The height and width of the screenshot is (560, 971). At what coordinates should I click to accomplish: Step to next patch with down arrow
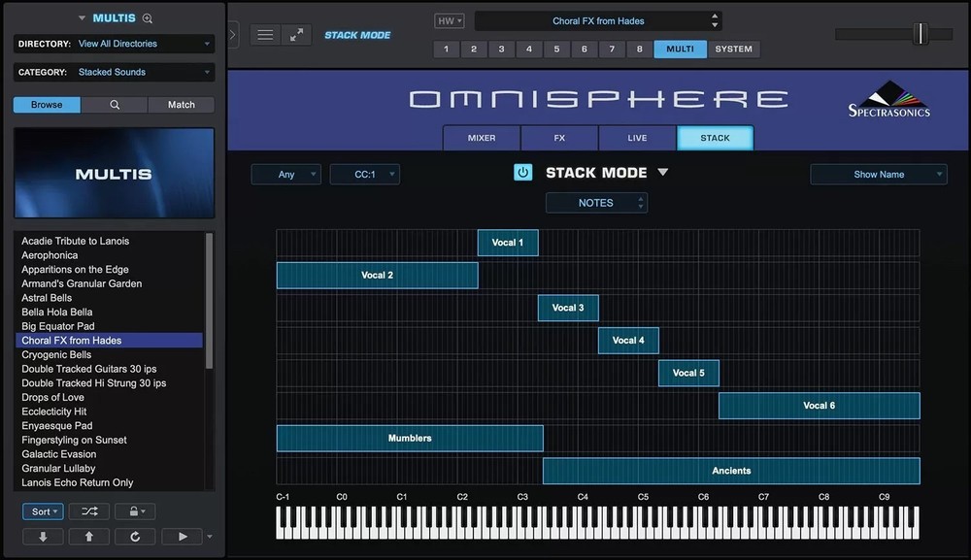tap(43, 537)
